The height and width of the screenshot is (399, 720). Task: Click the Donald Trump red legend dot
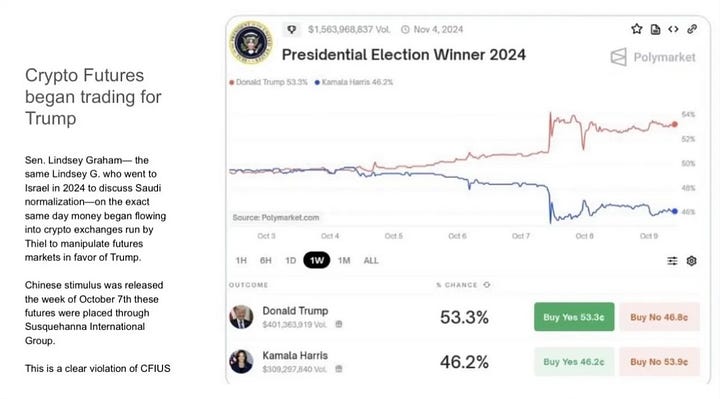pyautogui.click(x=232, y=82)
